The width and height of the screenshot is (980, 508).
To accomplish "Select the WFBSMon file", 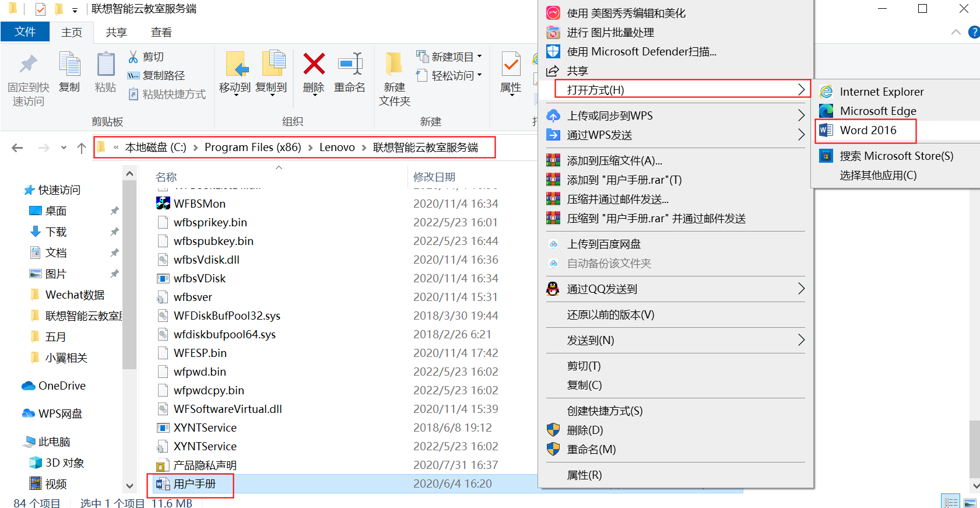I will [199, 204].
